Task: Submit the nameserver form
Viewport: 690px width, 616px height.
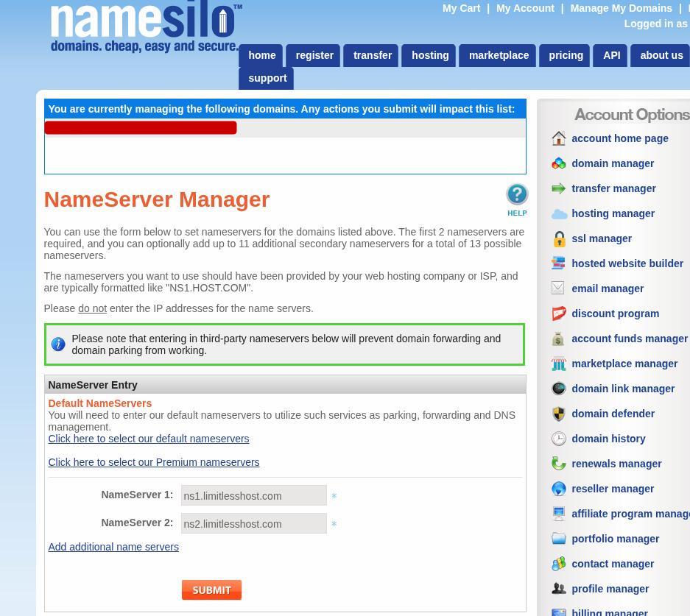Action: point(211,590)
